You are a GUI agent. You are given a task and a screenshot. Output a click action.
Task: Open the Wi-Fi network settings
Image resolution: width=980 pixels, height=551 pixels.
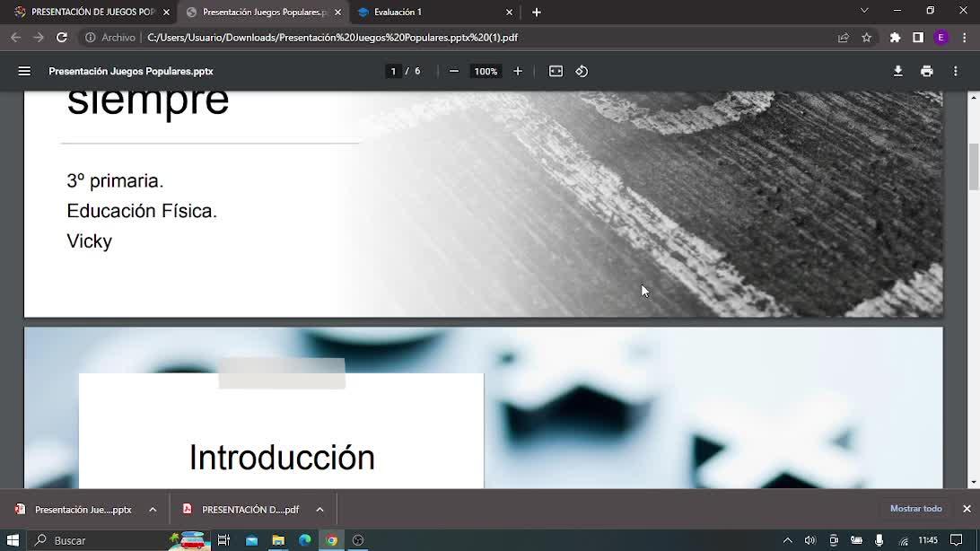pyautogui.click(x=903, y=540)
